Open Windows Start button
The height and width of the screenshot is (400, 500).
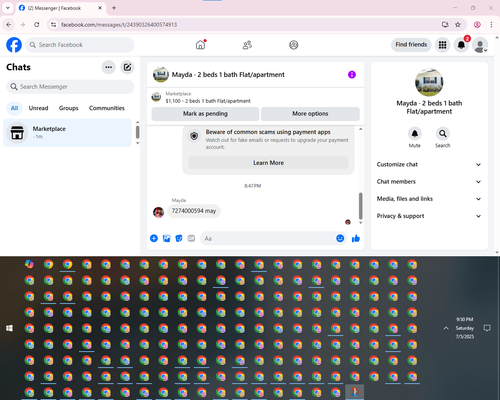[9, 328]
